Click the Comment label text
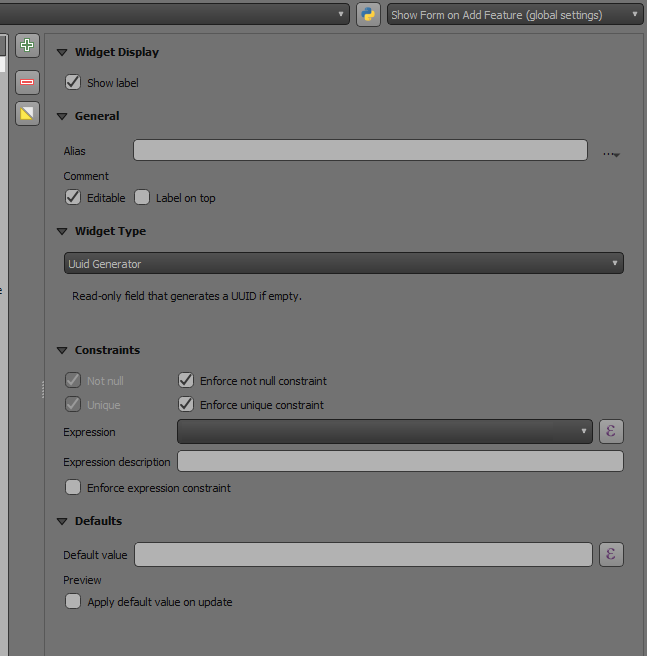647x656 pixels. tap(86, 176)
